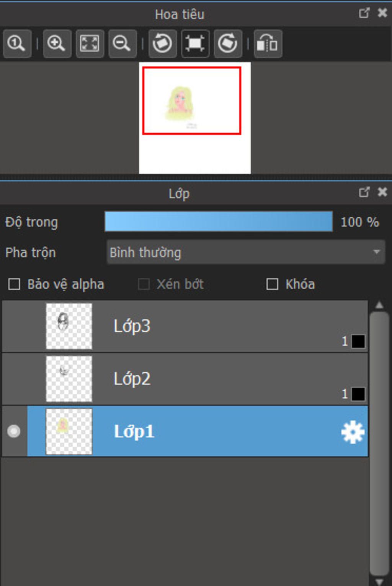Click the fit-to-screen icon
This screenshot has height=586, width=392.
pyautogui.click(x=90, y=43)
